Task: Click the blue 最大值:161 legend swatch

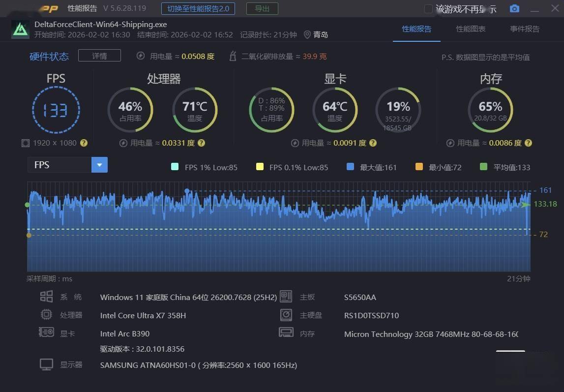Action: pyautogui.click(x=350, y=167)
